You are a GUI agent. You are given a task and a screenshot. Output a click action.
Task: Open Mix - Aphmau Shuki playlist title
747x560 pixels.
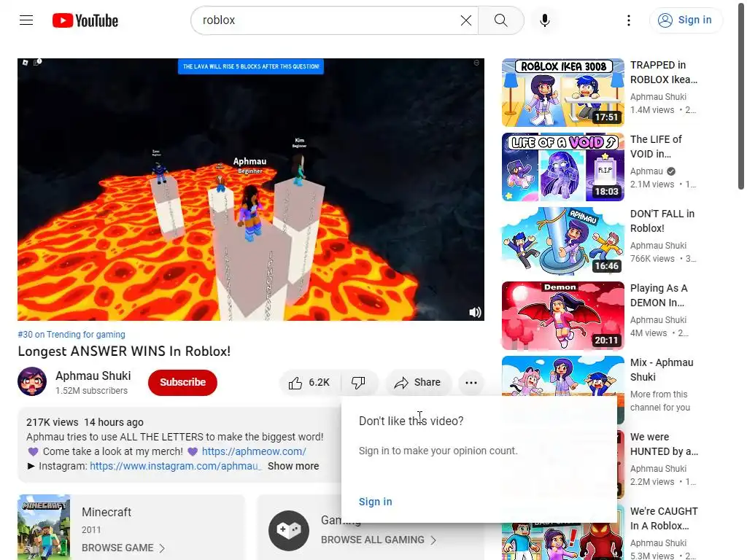click(662, 370)
